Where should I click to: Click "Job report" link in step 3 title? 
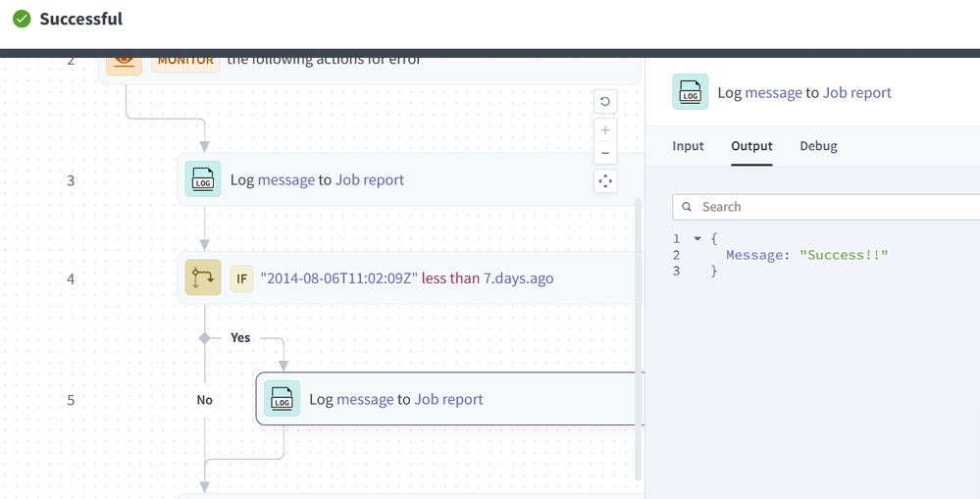tap(370, 179)
